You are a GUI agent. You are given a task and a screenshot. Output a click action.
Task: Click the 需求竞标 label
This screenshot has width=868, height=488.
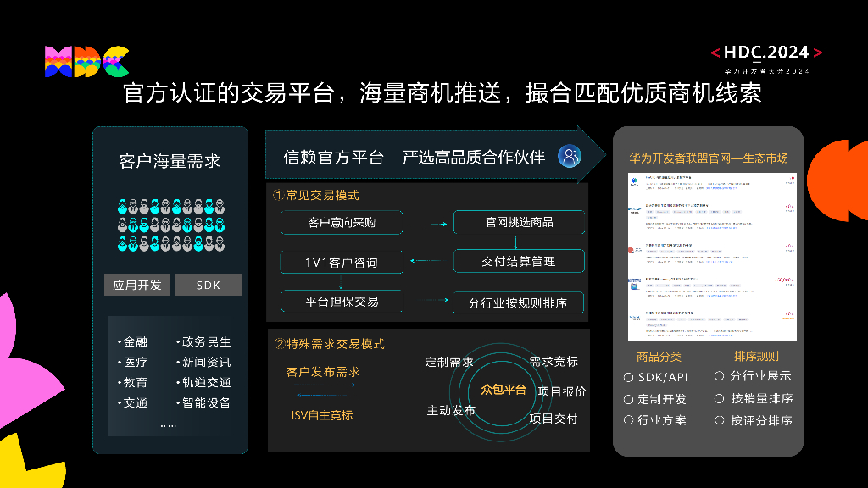[x=554, y=362]
